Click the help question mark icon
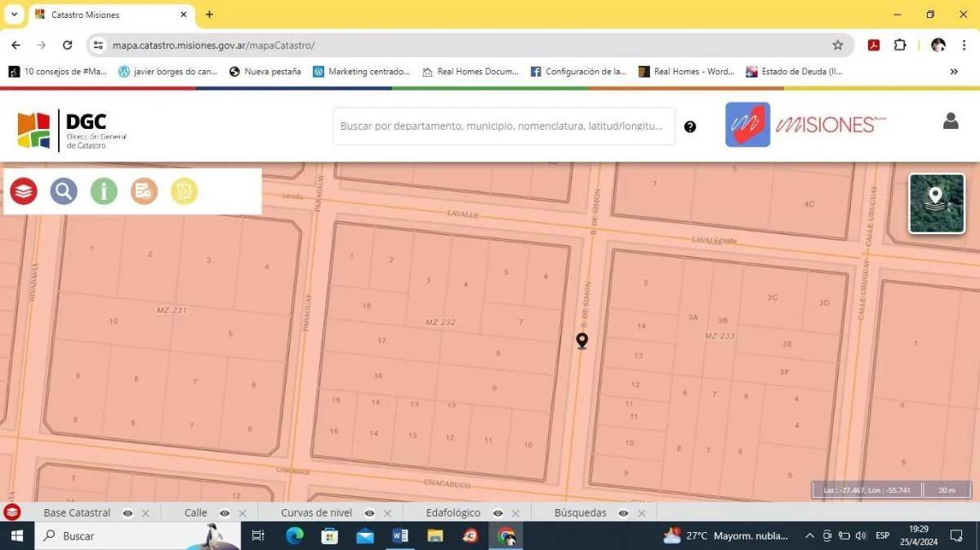The height and width of the screenshot is (550, 980). pyautogui.click(x=690, y=126)
